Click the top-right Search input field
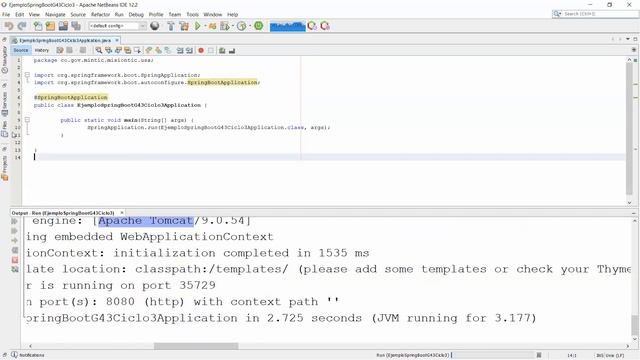This screenshot has width=640, height=360. [595, 14]
